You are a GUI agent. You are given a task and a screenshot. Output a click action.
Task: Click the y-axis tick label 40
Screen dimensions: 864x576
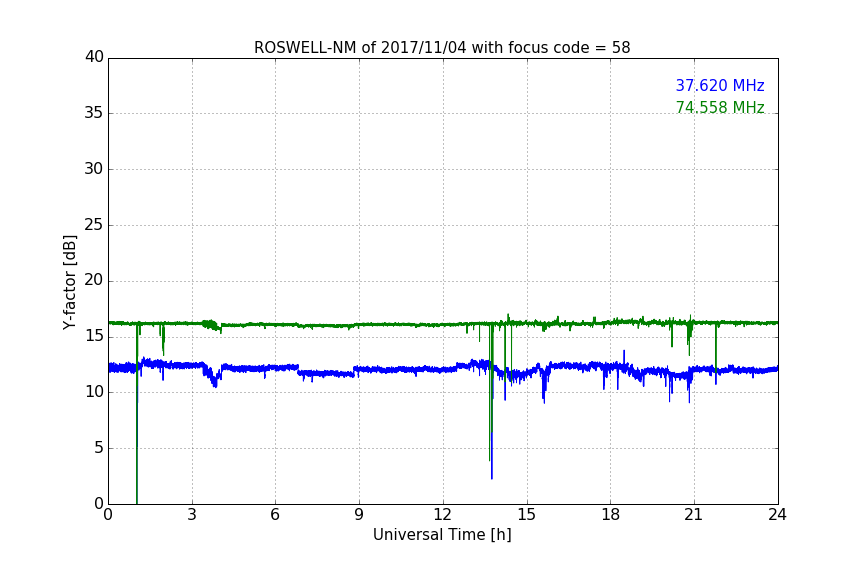click(x=94, y=57)
